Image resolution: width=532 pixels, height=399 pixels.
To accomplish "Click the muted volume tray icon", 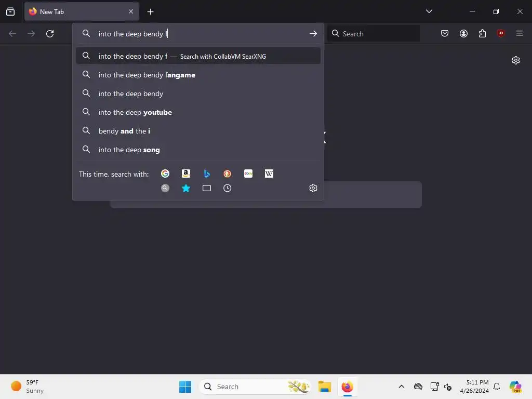I will [x=448, y=387].
